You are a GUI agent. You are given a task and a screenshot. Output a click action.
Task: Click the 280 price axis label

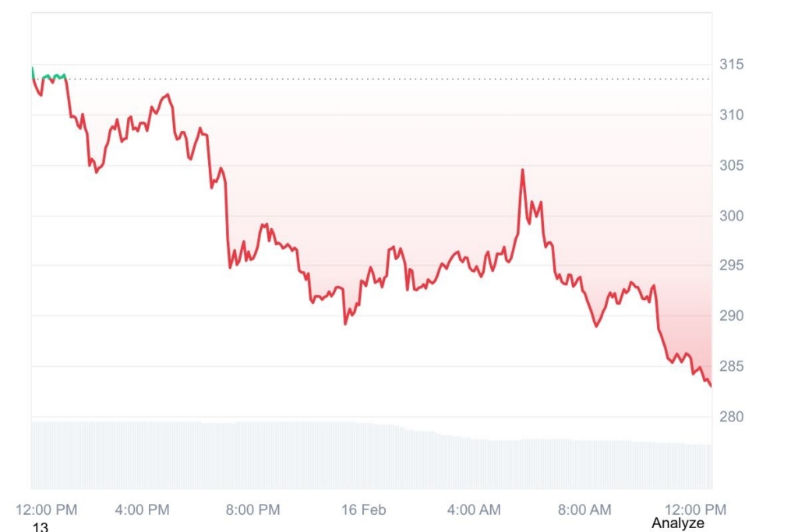tap(730, 417)
